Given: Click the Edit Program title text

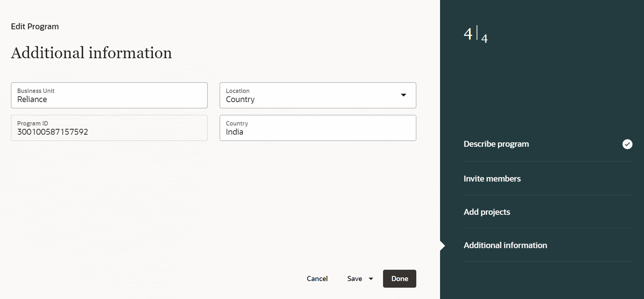Looking at the screenshot, I should pyautogui.click(x=35, y=26).
